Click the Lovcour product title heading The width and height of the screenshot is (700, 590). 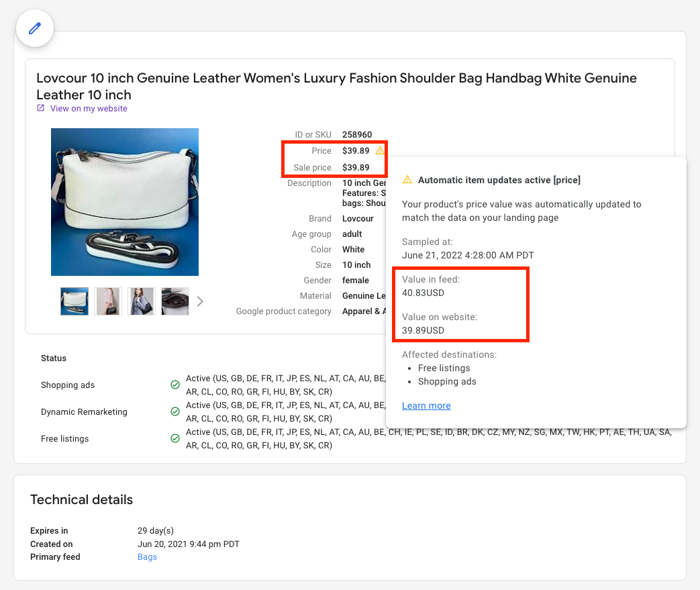tap(337, 86)
